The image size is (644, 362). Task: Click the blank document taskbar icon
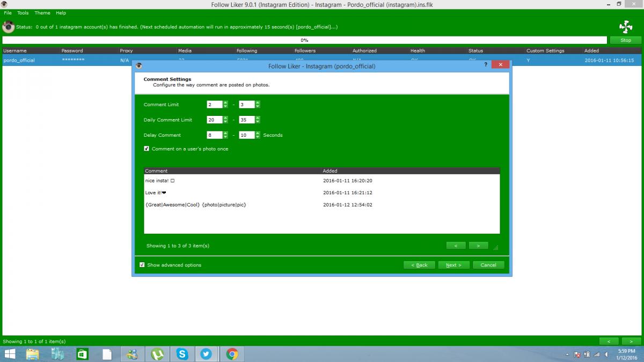(107, 354)
